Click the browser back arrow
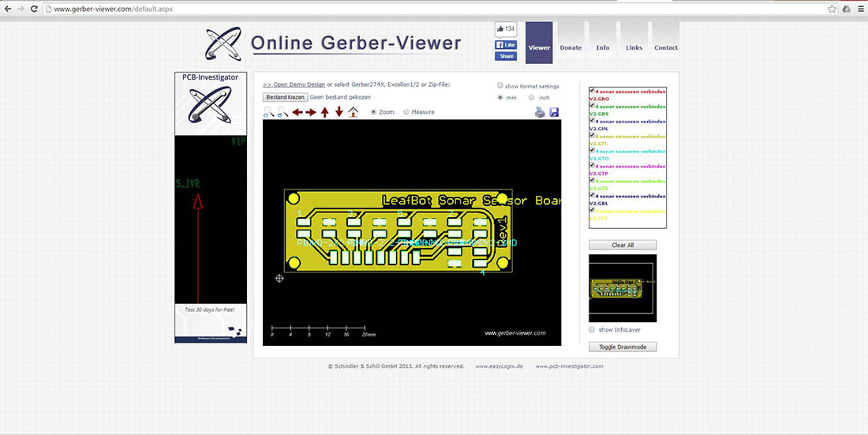Image resolution: width=868 pixels, height=435 pixels. [8, 9]
